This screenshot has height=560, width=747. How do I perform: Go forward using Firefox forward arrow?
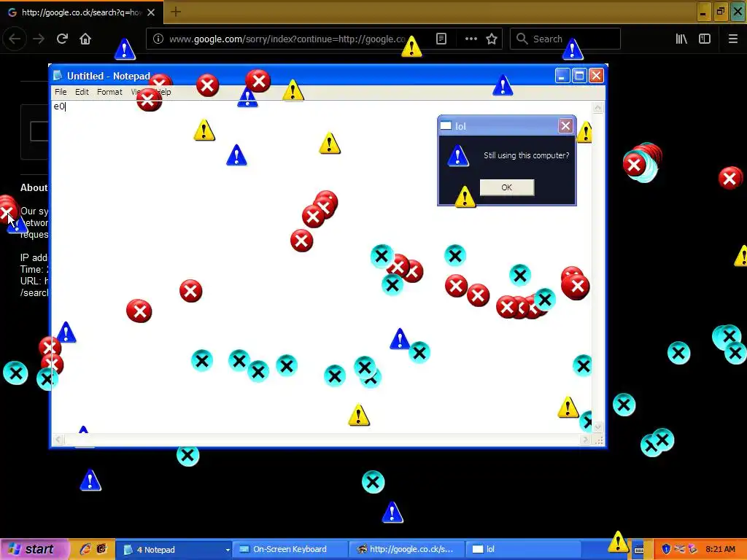coord(39,39)
